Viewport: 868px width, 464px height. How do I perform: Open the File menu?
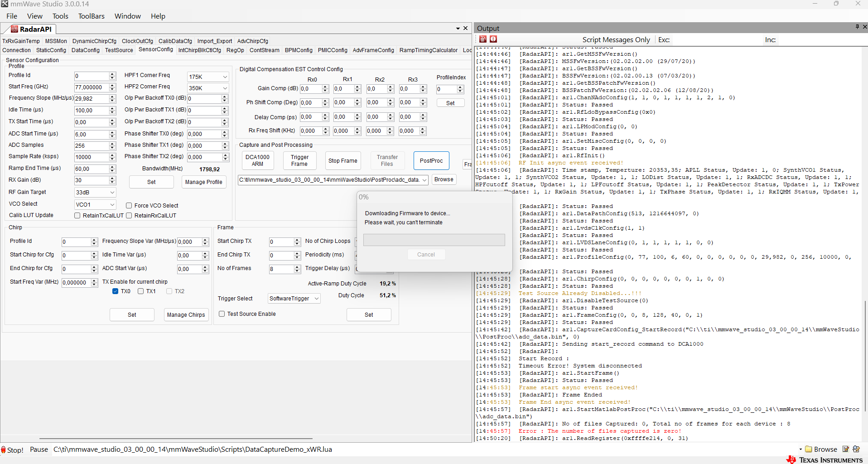point(12,16)
